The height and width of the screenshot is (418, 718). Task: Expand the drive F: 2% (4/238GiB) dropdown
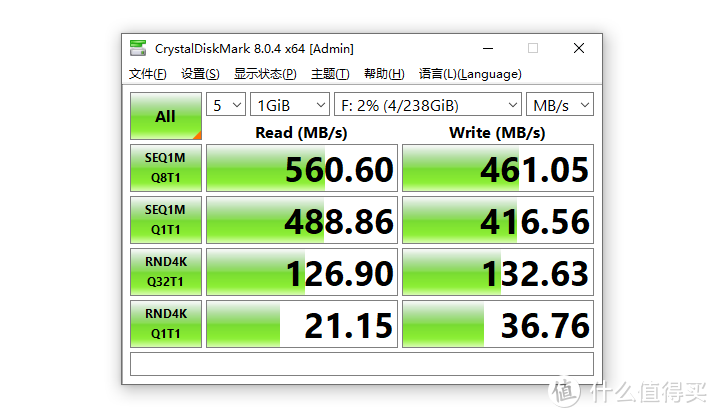click(x=428, y=105)
